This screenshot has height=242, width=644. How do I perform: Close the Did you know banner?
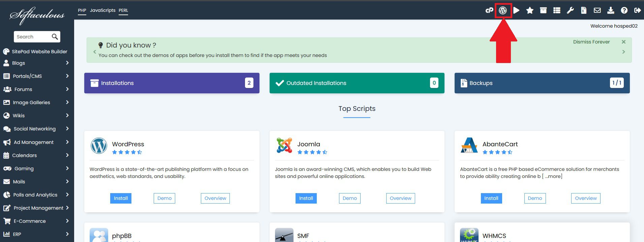(x=623, y=42)
